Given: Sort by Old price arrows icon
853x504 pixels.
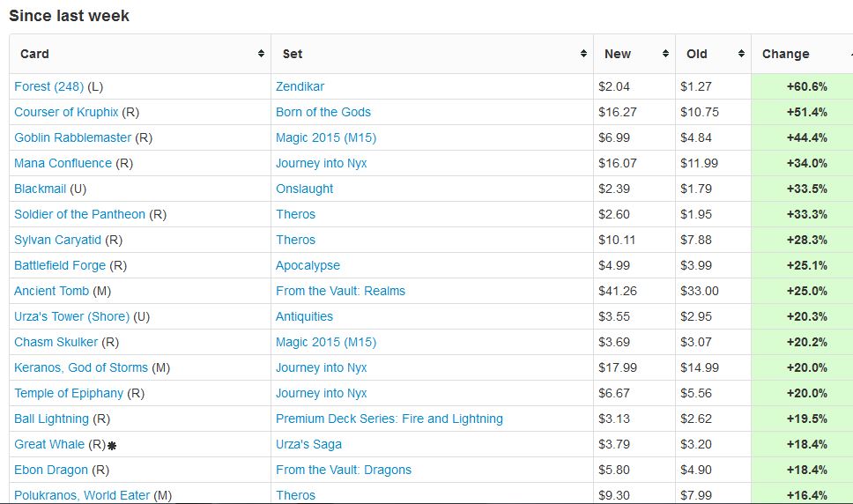Looking at the screenshot, I should point(741,54).
